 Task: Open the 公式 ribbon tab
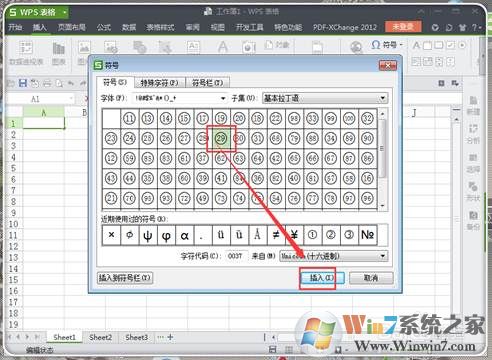click(104, 27)
